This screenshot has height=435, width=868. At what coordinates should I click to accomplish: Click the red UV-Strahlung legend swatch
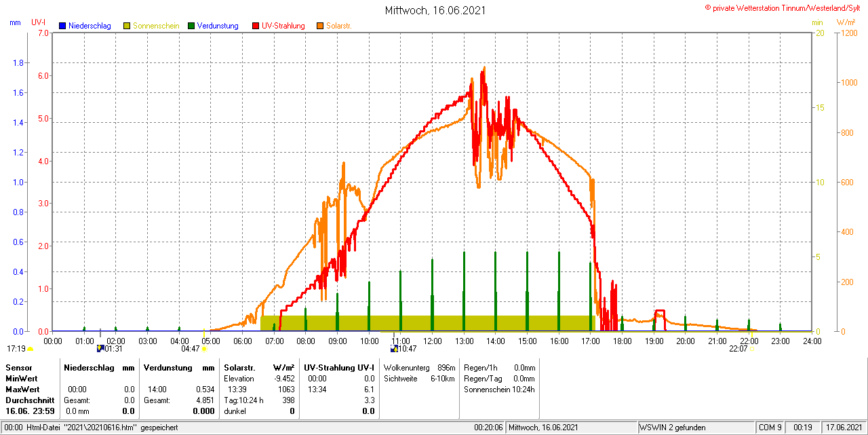[x=256, y=26]
